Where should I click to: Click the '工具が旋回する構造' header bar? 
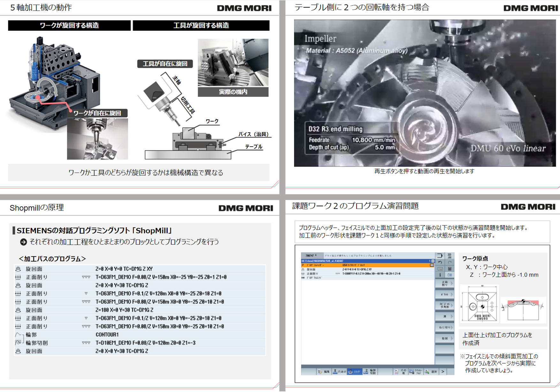click(201, 26)
